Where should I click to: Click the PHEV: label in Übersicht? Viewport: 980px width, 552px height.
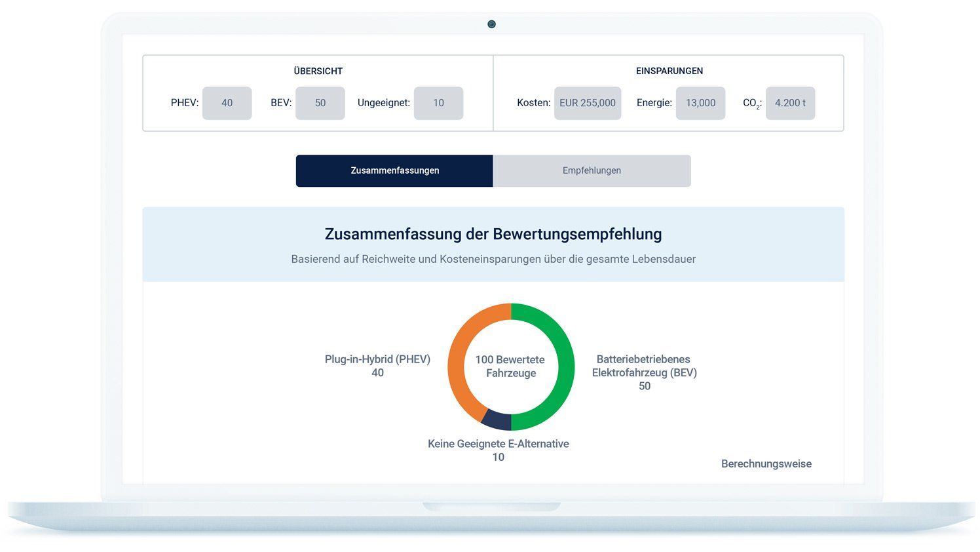[x=184, y=103]
